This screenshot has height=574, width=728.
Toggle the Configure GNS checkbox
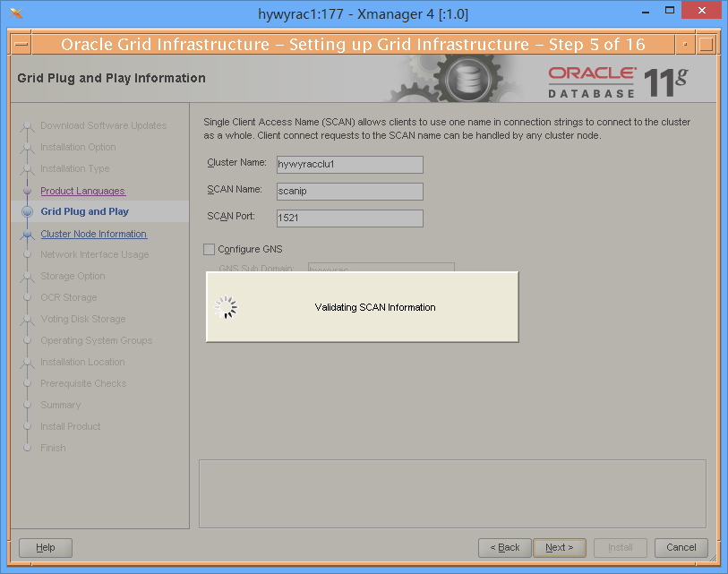click(209, 249)
